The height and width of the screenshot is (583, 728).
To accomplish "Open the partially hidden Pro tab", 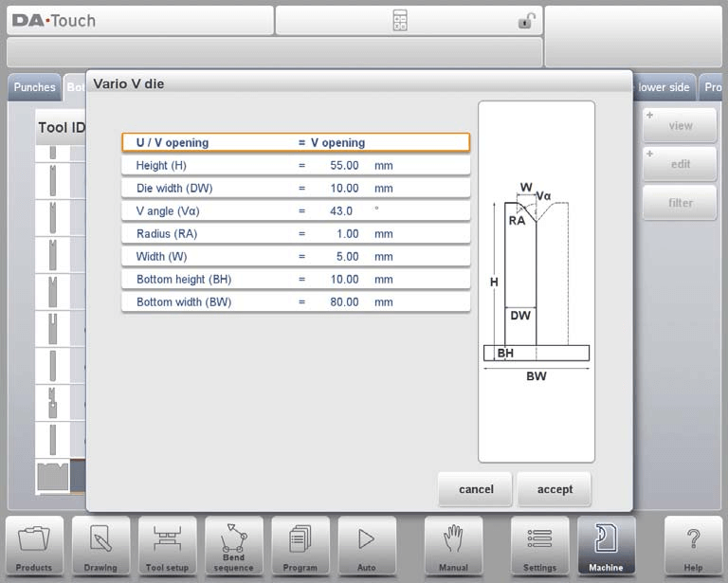I will 712,87.
